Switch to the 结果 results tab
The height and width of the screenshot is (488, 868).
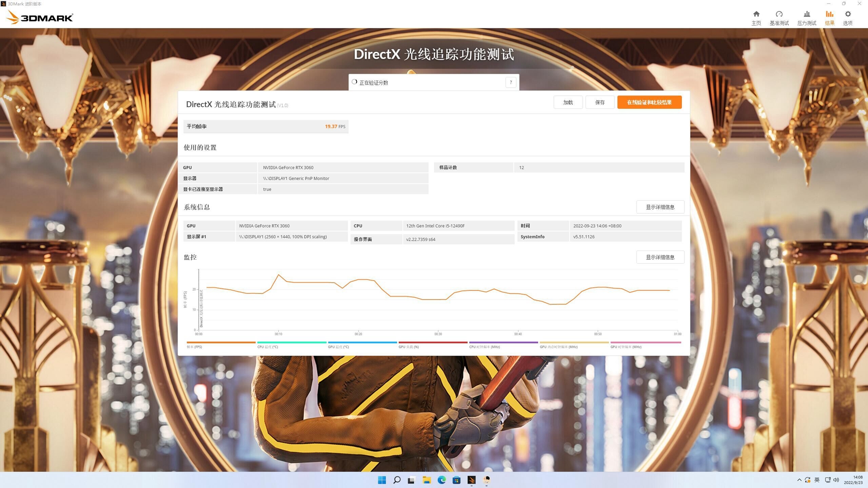[x=829, y=17]
